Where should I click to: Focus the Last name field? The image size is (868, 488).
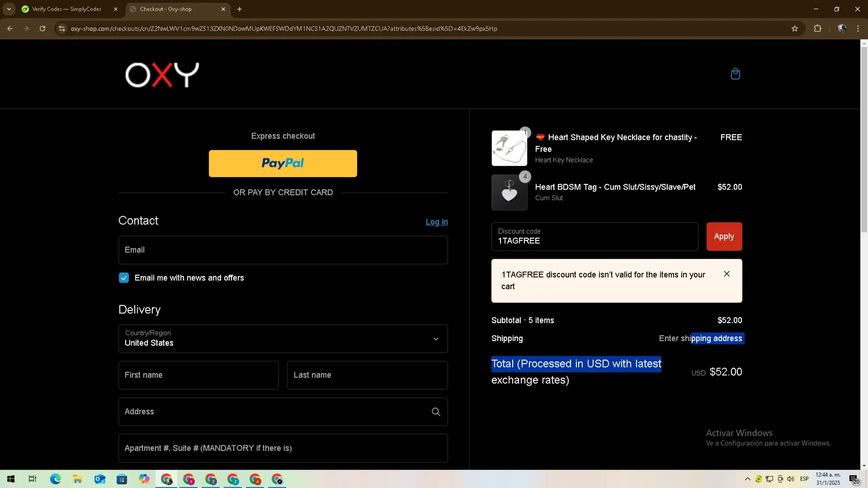(367, 375)
